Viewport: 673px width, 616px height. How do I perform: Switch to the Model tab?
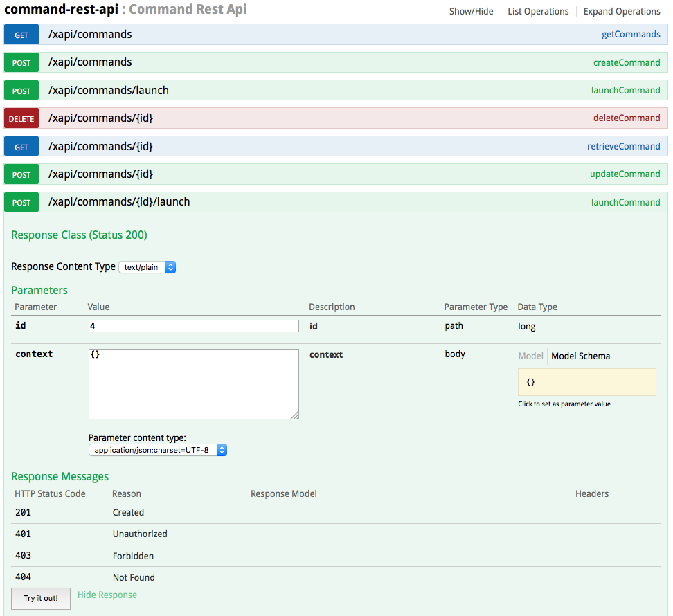coord(530,356)
